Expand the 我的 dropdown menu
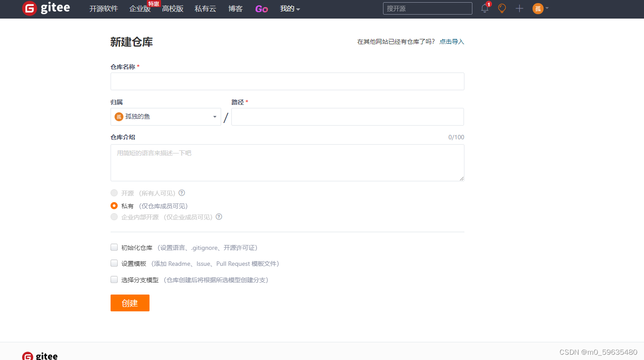644x360 pixels. pyautogui.click(x=290, y=9)
